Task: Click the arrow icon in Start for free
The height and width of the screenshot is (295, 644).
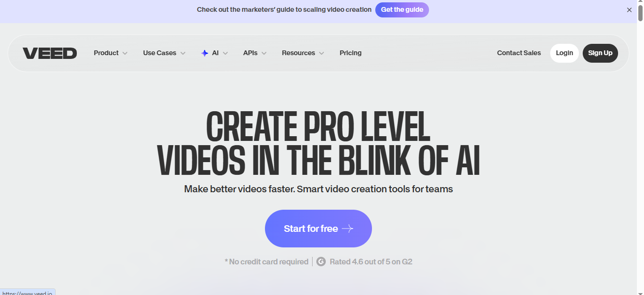Action: pos(347,229)
